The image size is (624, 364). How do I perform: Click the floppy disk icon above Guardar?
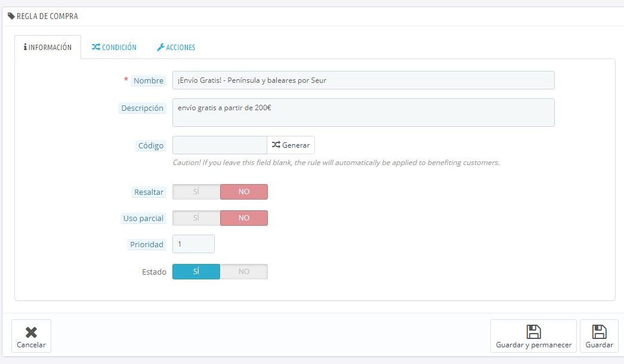(x=600, y=331)
